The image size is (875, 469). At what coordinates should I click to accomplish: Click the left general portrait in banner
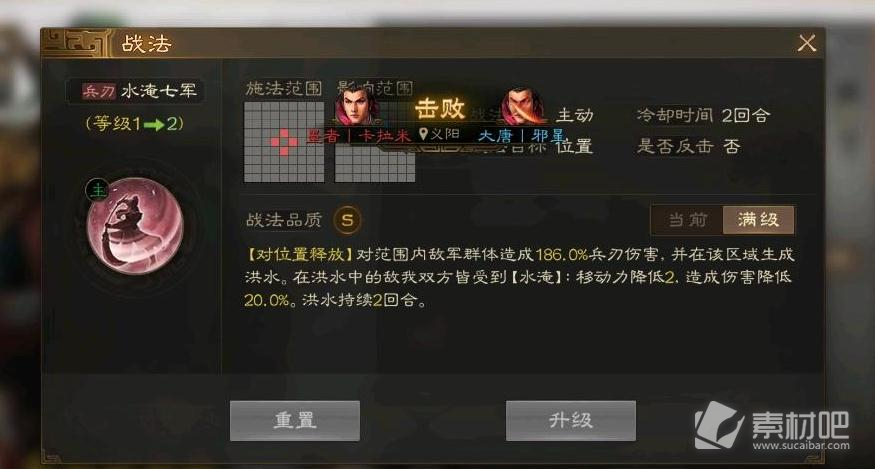click(358, 104)
